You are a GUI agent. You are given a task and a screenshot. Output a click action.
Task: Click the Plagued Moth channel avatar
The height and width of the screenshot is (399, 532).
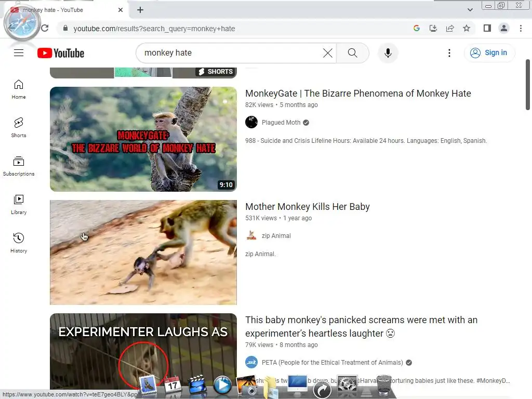(x=251, y=122)
